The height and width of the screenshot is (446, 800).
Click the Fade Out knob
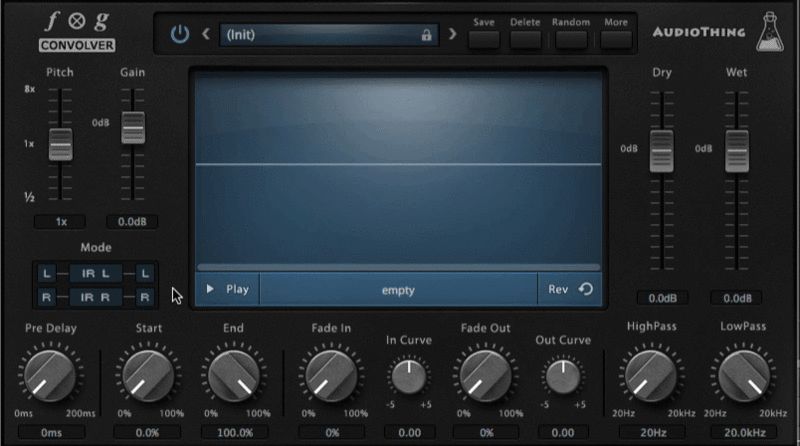click(485, 376)
